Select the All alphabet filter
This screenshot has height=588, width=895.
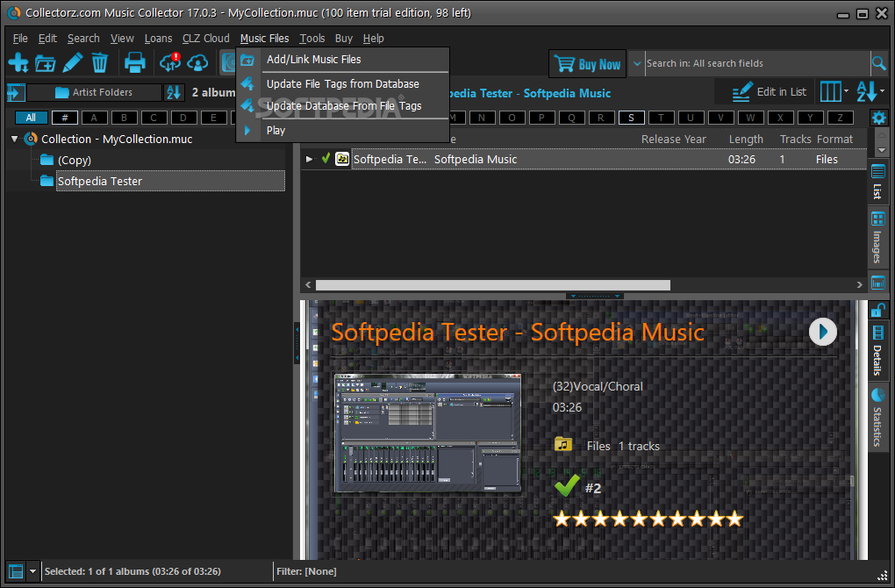tap(31, 118)
